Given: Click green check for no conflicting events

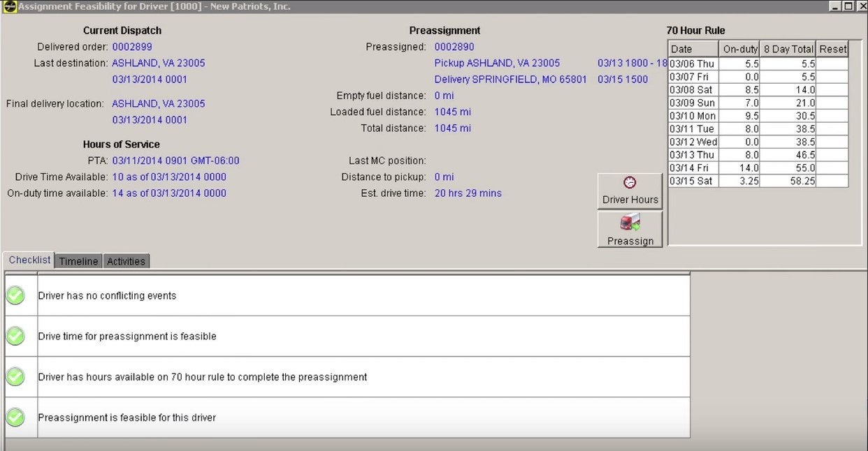Looking at the screenshot, I should [15, 295].
